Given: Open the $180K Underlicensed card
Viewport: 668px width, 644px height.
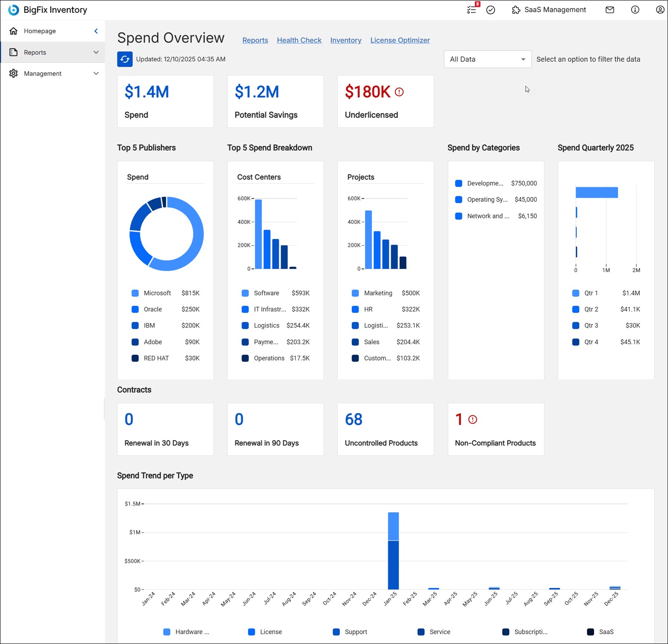Looking at the screenshot, I should tap(386, 101).
